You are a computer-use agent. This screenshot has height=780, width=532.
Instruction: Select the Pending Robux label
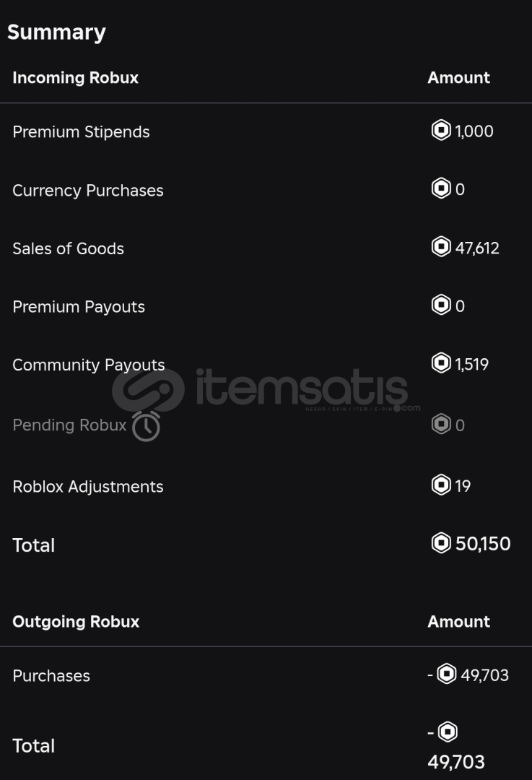tap(69, 425)
